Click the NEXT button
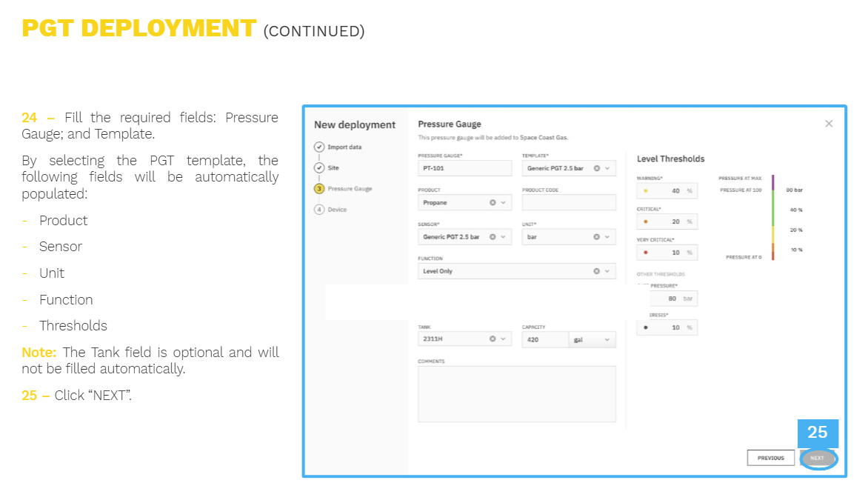 pyautogui.click(x=818, y=458)
